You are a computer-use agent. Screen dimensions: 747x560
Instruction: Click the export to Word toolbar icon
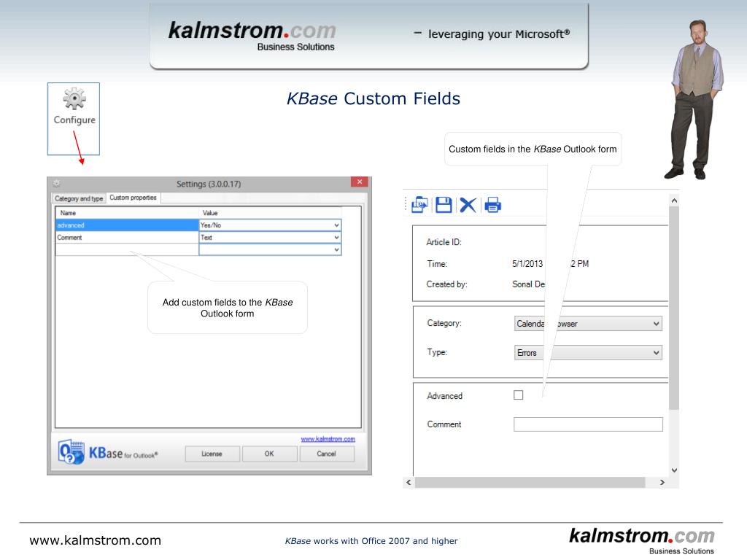[419, 205]
